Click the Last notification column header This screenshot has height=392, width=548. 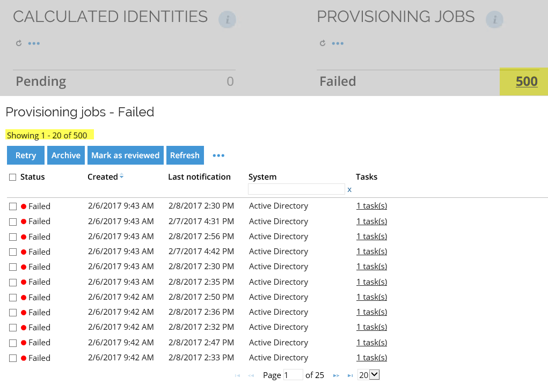pos(199,176)
